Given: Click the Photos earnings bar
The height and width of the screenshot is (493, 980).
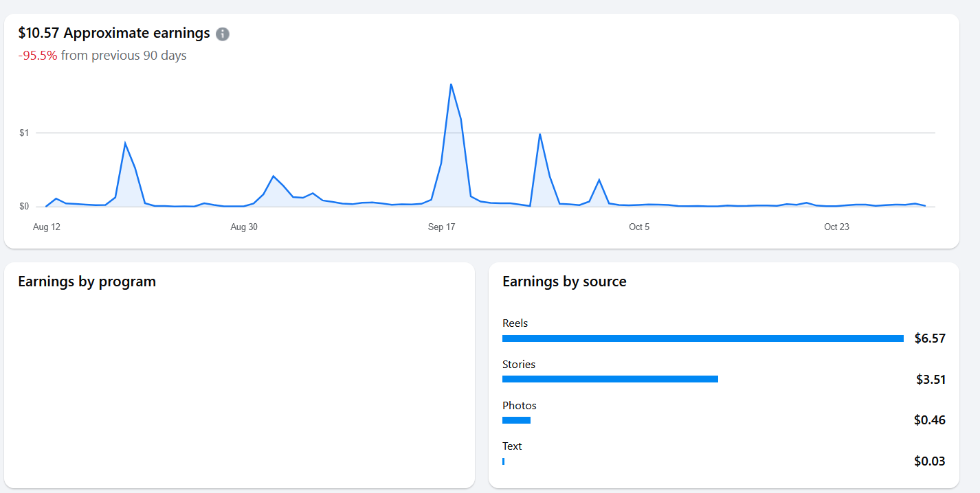Looking at the screenshot, I should (x=516, y=420).
